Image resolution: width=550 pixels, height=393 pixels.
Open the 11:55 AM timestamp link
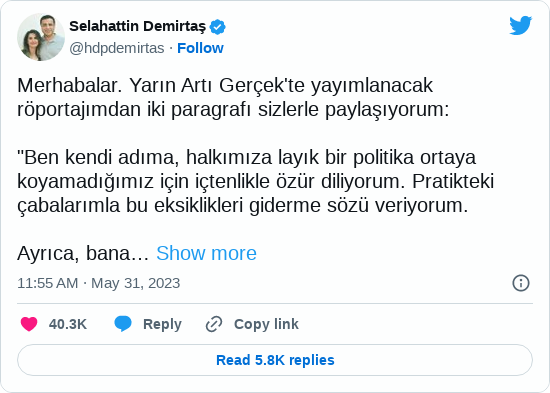(x=48, y=283)
